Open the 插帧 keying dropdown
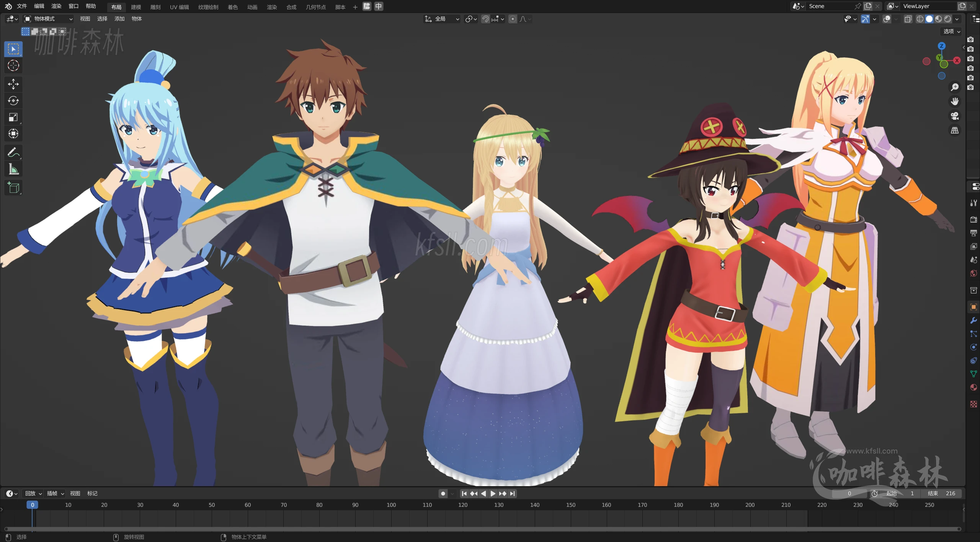 tap(56, 493)
